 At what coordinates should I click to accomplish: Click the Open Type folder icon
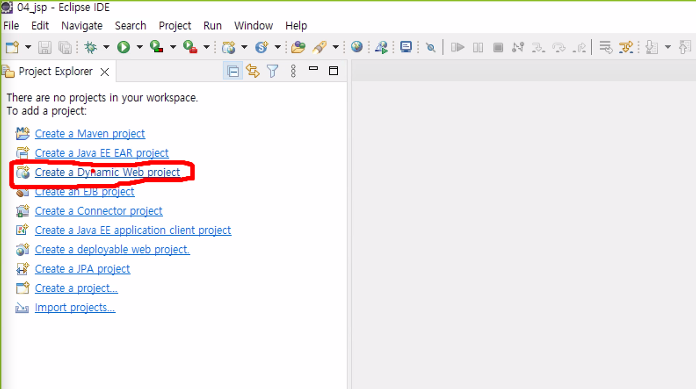click(298, 47)
